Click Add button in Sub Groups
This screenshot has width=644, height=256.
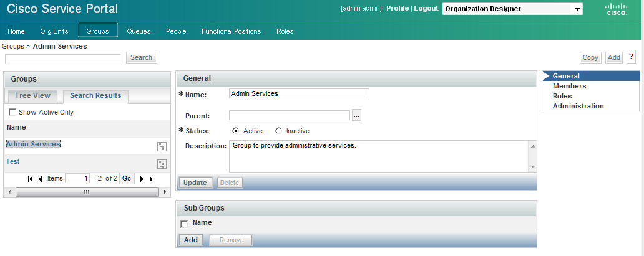[190, 240]
